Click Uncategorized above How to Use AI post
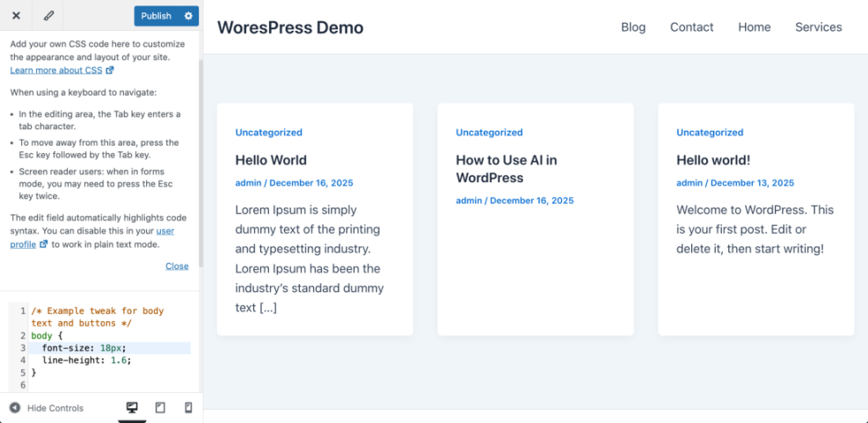The image size is (868, 423). [x=489, y=132]
